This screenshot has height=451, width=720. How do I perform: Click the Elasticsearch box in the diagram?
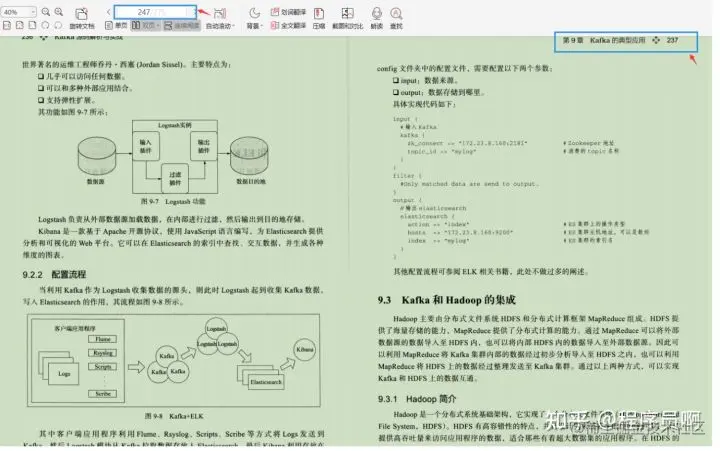266,382
